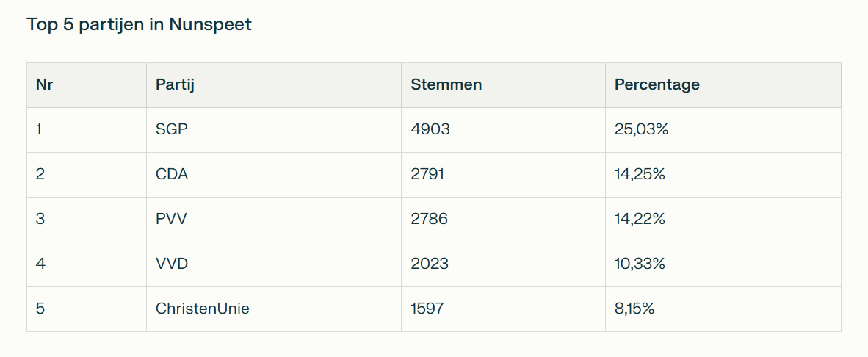This screenshot has width=868, height=357.
Task: Click the 4903 votes cell
Action: click(430, 129)
